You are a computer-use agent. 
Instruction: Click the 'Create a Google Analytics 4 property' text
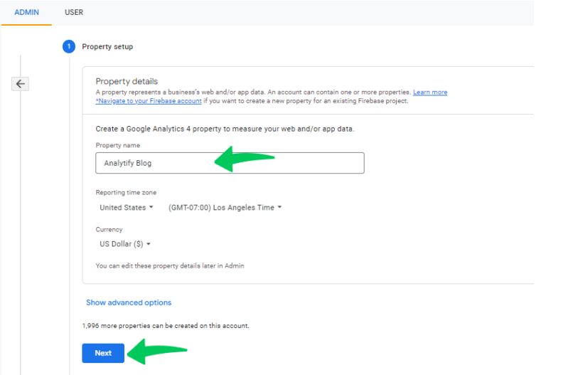(x=225, y=129)
